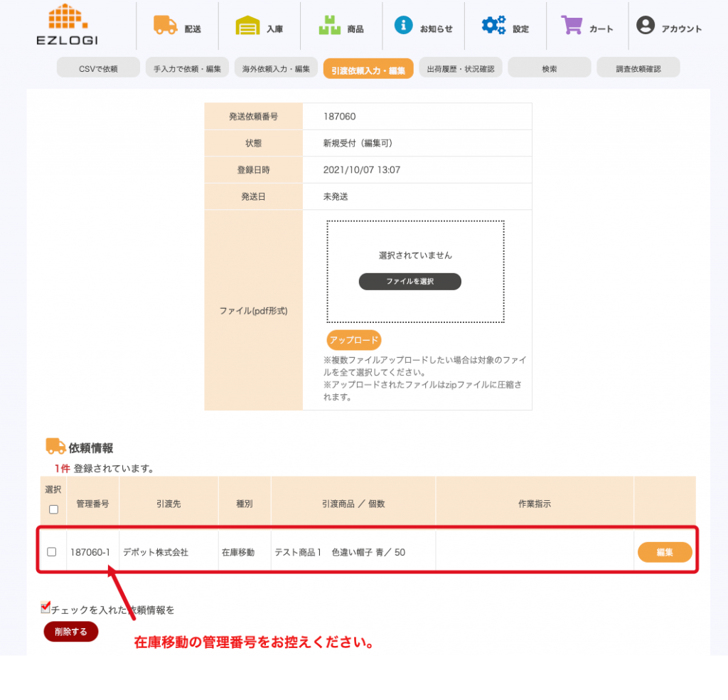Open the アカウント user icon
This screenshot has height=700, width=728.
click(646, 25)
